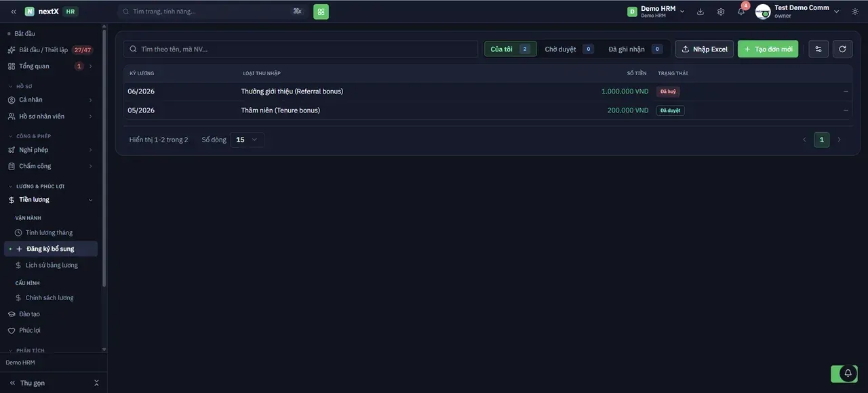Click the Nhập Excel import button

tap(705, 49)
